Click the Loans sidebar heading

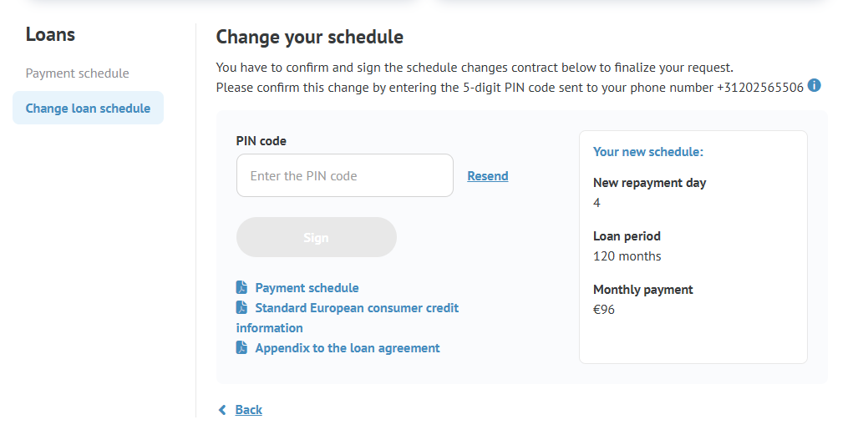(x=50, y=35)
